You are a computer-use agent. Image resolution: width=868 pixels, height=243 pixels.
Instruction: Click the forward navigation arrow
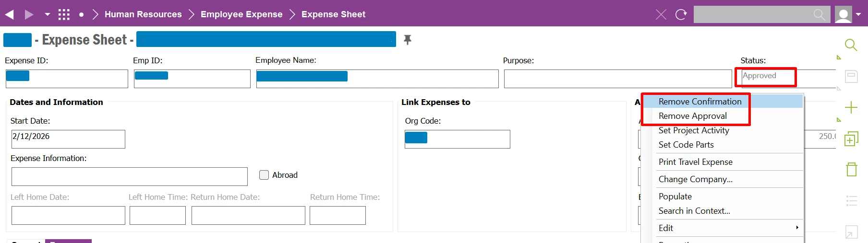tap(29, 14)
